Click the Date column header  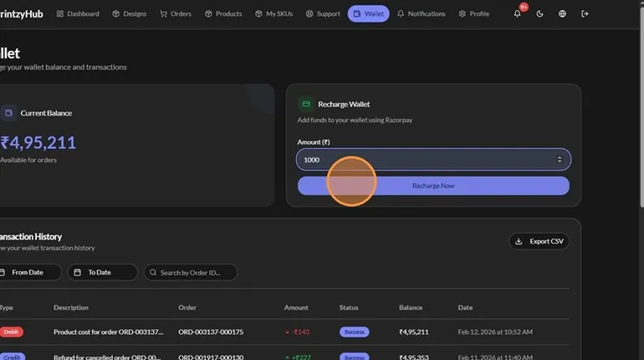tap(465, 307)
